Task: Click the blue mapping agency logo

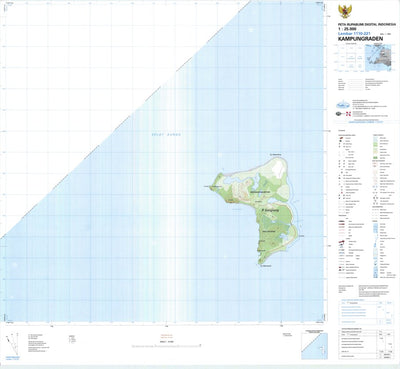Action: [x=342, y=104]
